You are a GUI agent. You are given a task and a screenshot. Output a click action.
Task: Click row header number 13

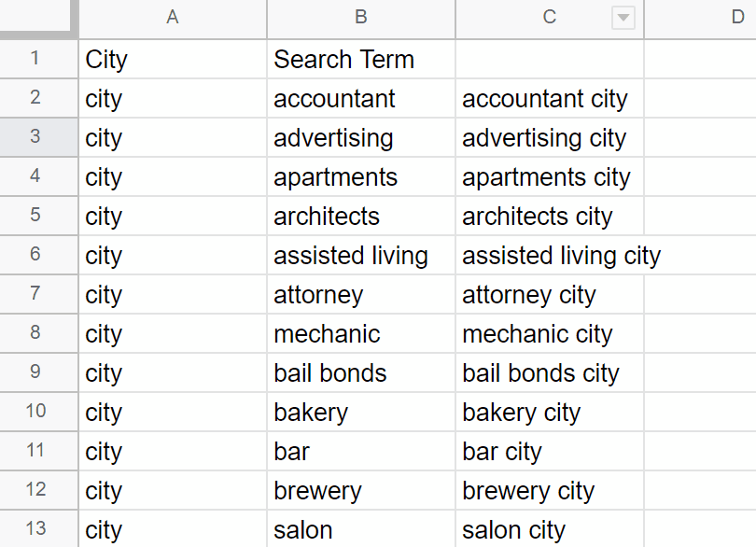point(35,529)
